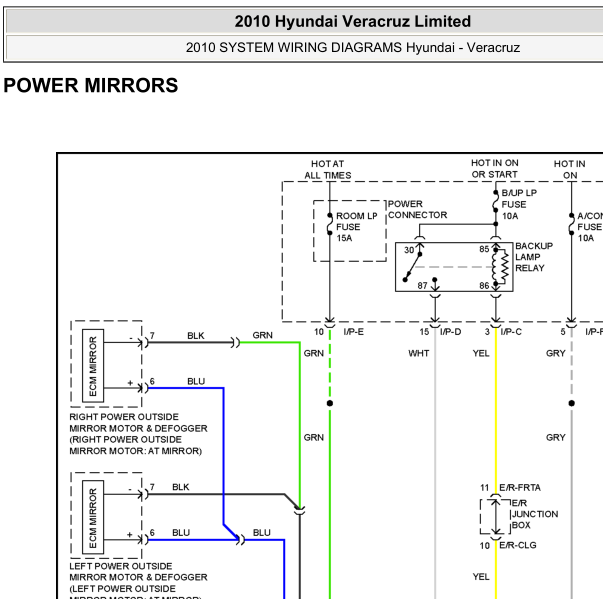
Task: Select relay terminal number 86
Action: tap(484, 286)
